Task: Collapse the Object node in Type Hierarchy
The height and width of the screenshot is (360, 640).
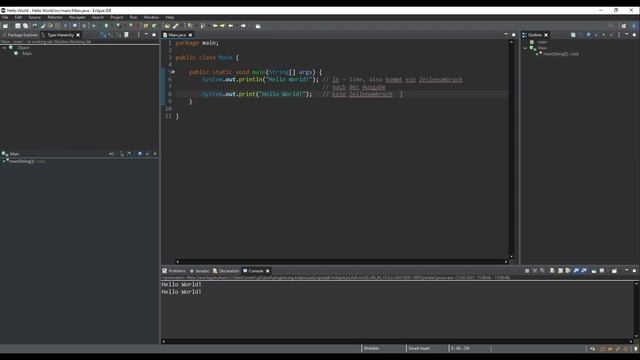Action: pos(4,48)
